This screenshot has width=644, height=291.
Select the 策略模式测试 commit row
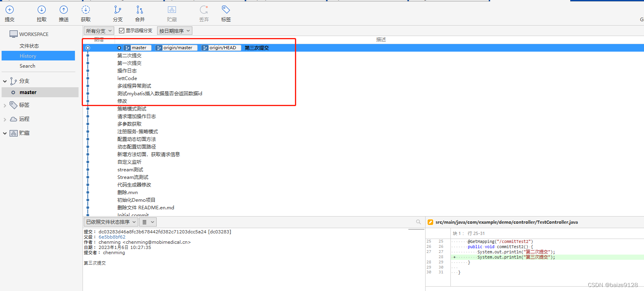(363, 109)
